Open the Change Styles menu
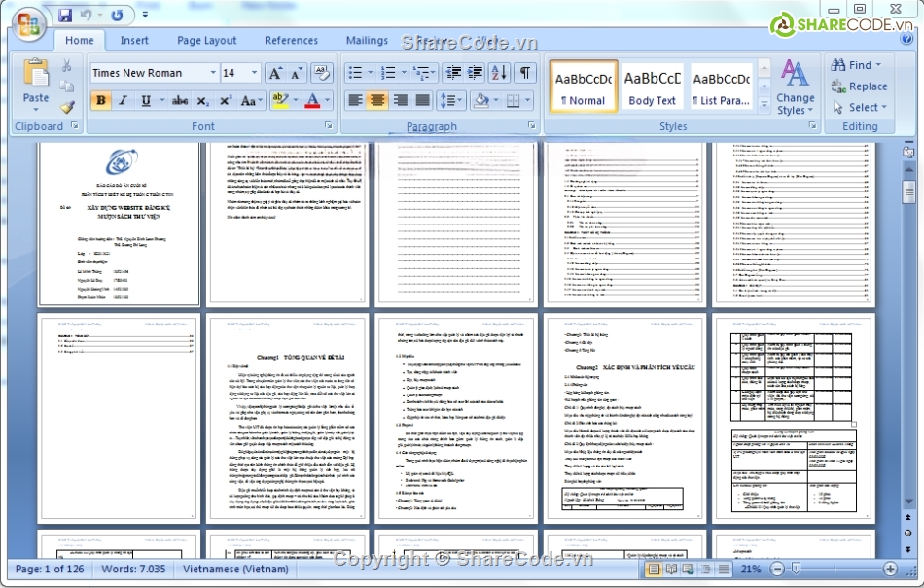The image size is (924, 588). pyautogui.click(x=795, y=87)
